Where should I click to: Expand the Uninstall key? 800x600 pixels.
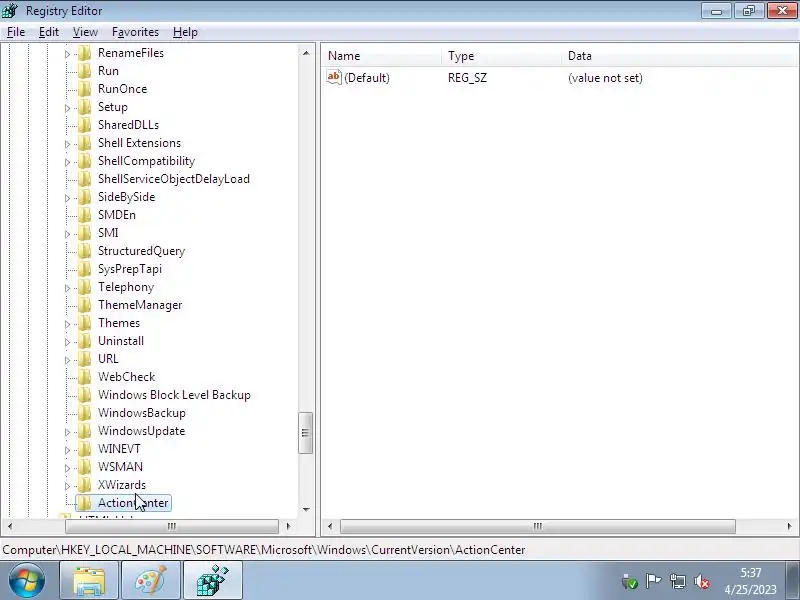tap(67, 342)
